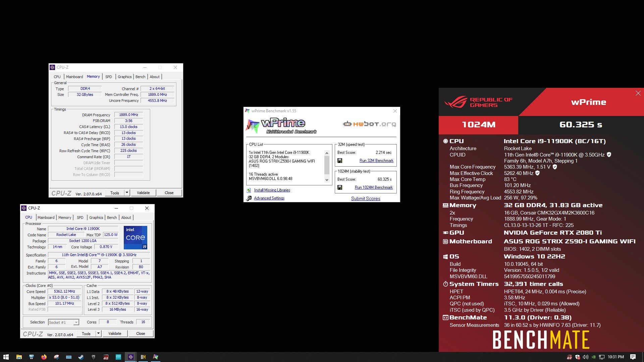This screenshot has width=644, height=362.
Task: Click the CPU-Z taskbar icon
Action: pyautogui.click(x=131, y=357)
